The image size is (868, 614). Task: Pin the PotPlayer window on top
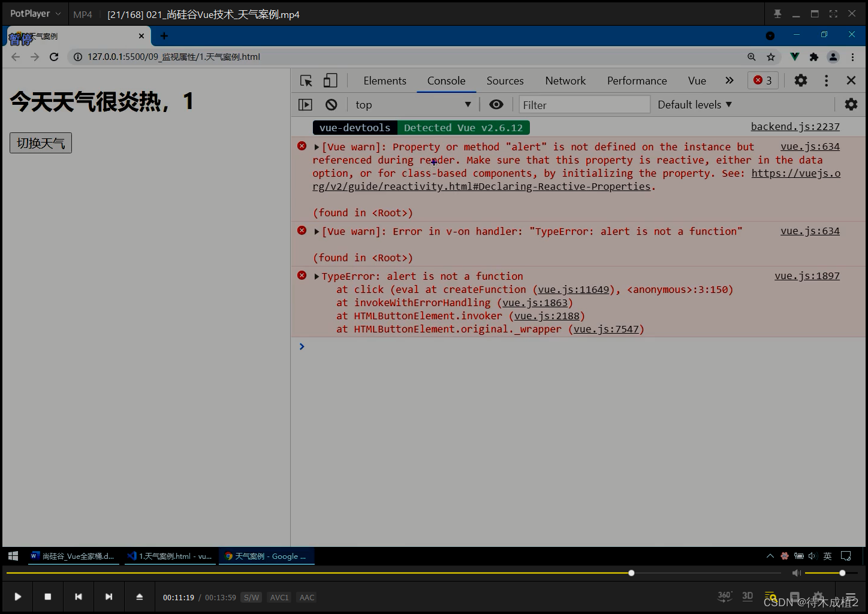pyautogui.click(x=777, y=14)
